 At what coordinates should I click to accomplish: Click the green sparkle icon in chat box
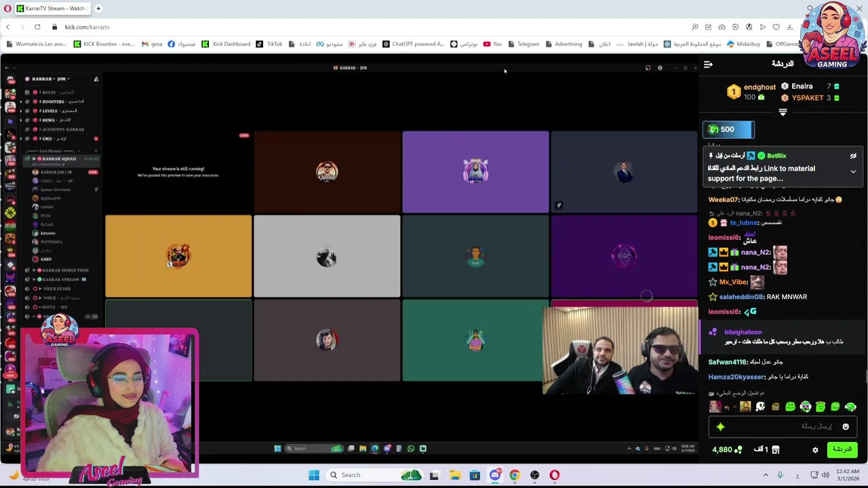tap(720, 427)
